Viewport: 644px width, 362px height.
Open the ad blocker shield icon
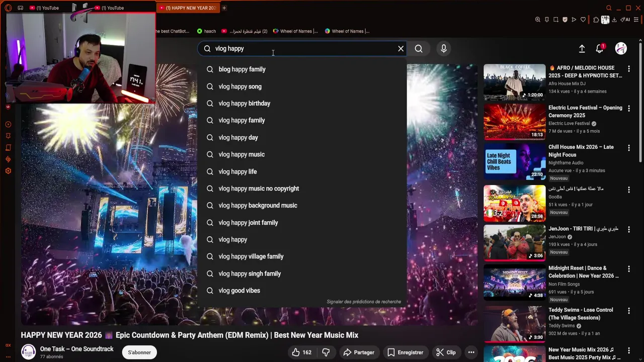tap(565, 20)
